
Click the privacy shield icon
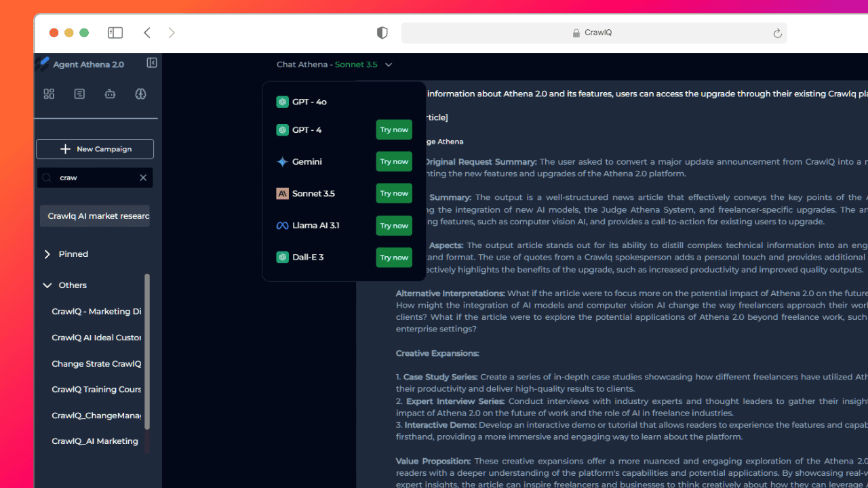point(382,33)
